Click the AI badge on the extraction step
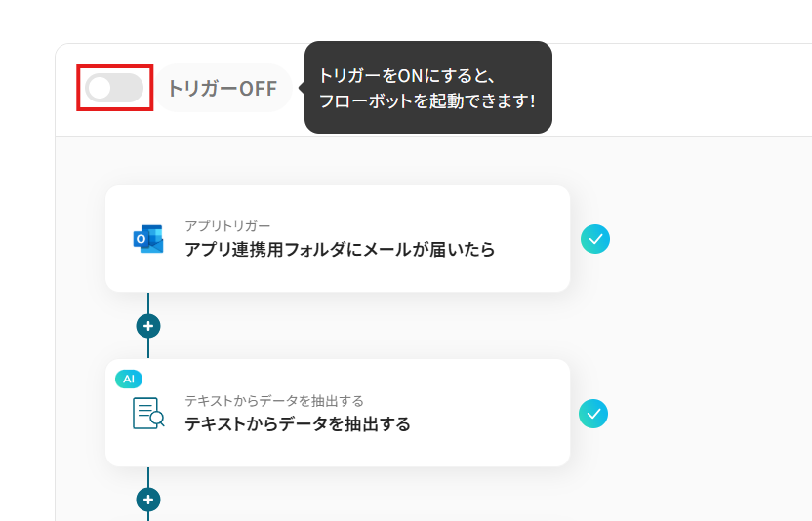This screenshot has width=812, height=521. (x=129, y=378)
